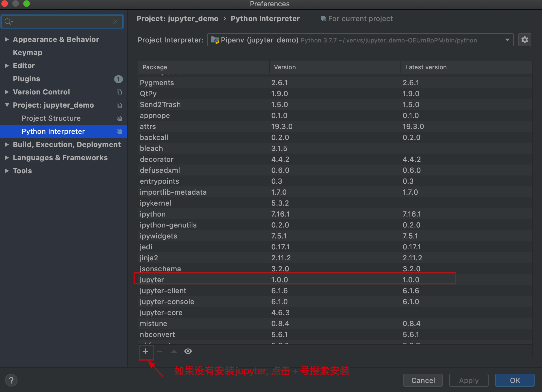Sort by Package column header
The width and height of the screenshot is (542, 392).
point(204,67)
